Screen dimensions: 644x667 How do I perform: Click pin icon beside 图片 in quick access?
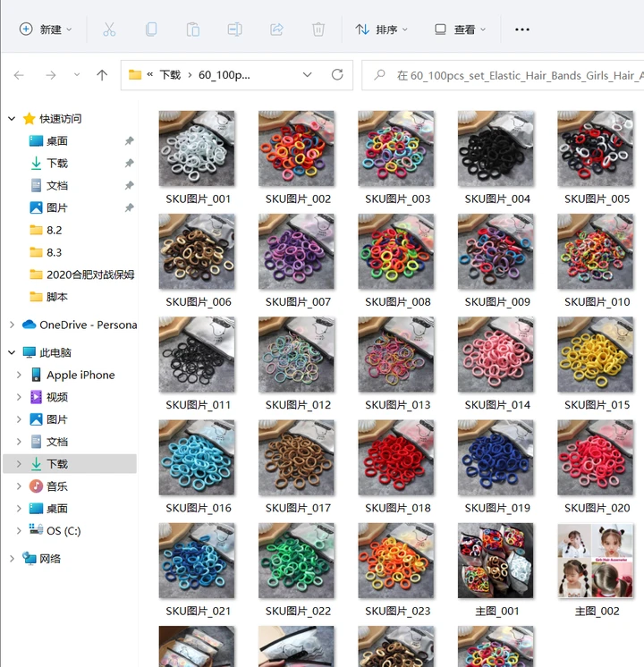coord(129,207)
